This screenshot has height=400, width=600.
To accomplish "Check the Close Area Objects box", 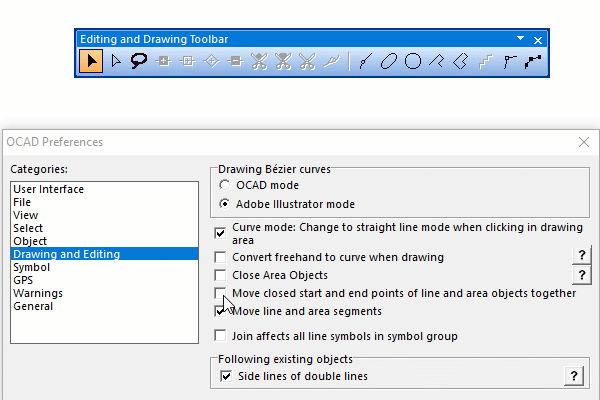I will [x=220, y=275].
